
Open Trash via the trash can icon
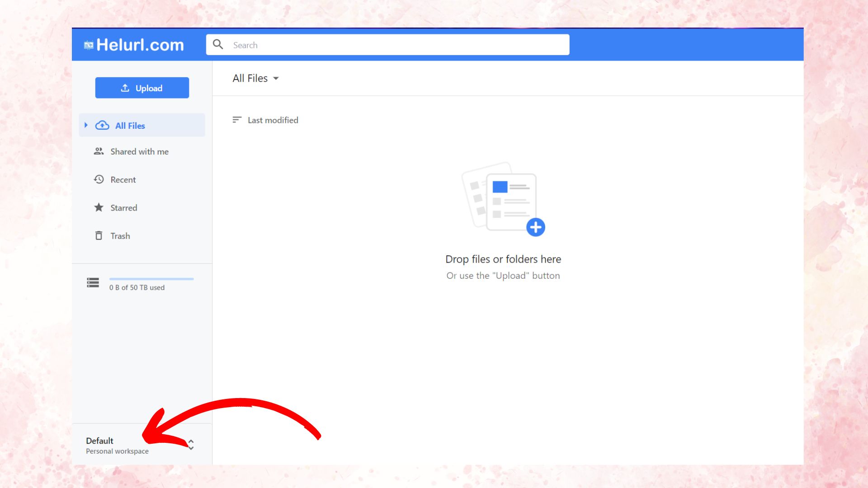(x=99, y=235)
